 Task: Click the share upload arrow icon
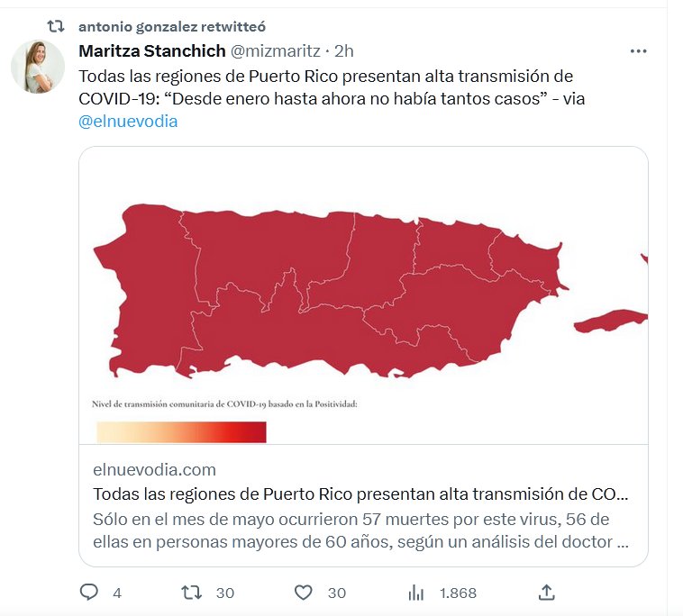(546, 593)
